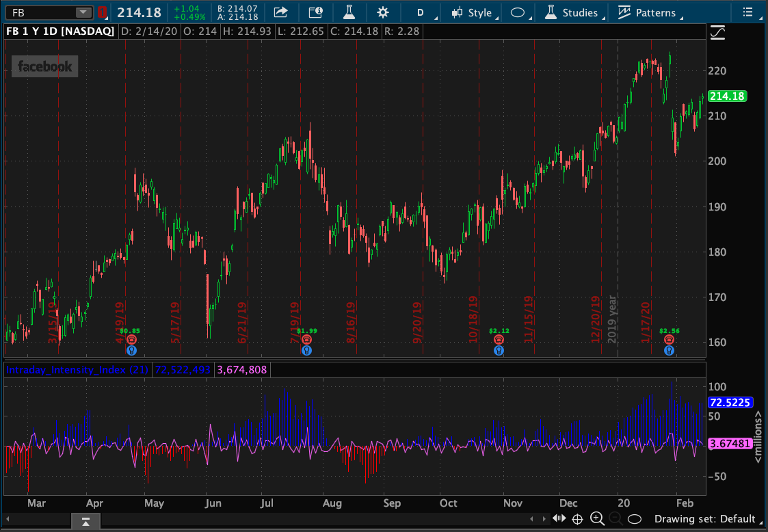Open the FB symbol dropdown arrow

(83, 12)
